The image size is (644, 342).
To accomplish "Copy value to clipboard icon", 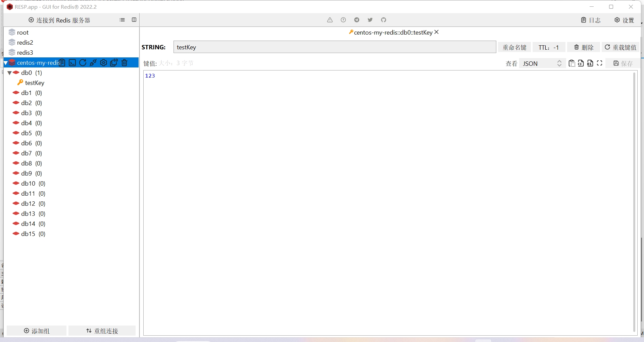I will [x=572, y=63].
